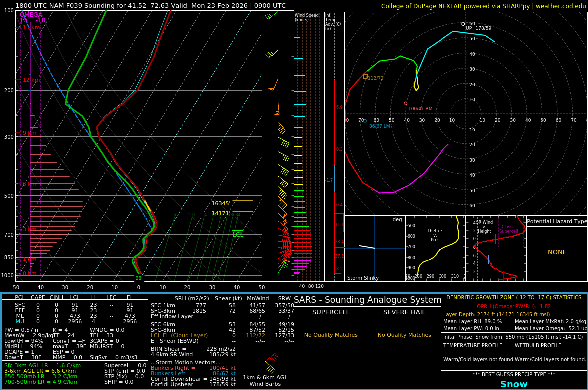
Task: Click the PW = 0.57in value
Action: coord(21,330)
